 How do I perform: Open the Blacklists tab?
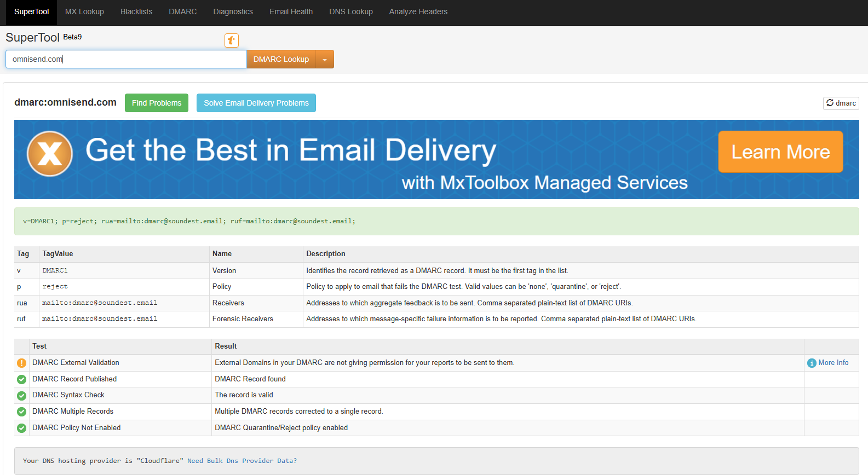coord(136,11)
